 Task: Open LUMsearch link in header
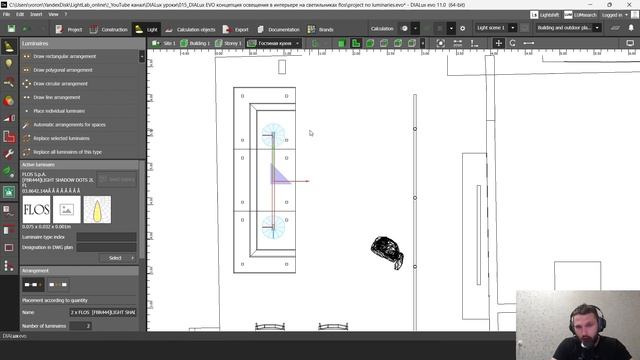(580, 15)
